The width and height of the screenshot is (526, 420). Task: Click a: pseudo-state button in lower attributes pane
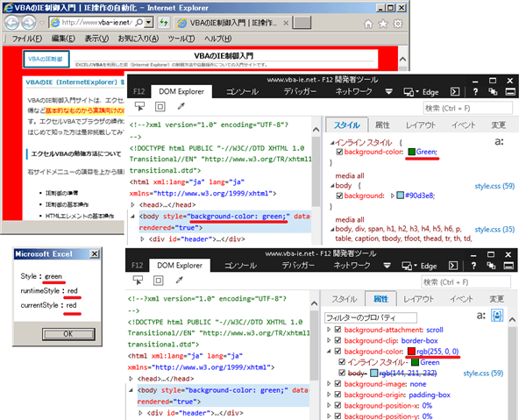pyautogui.click(x=481, y=316)
